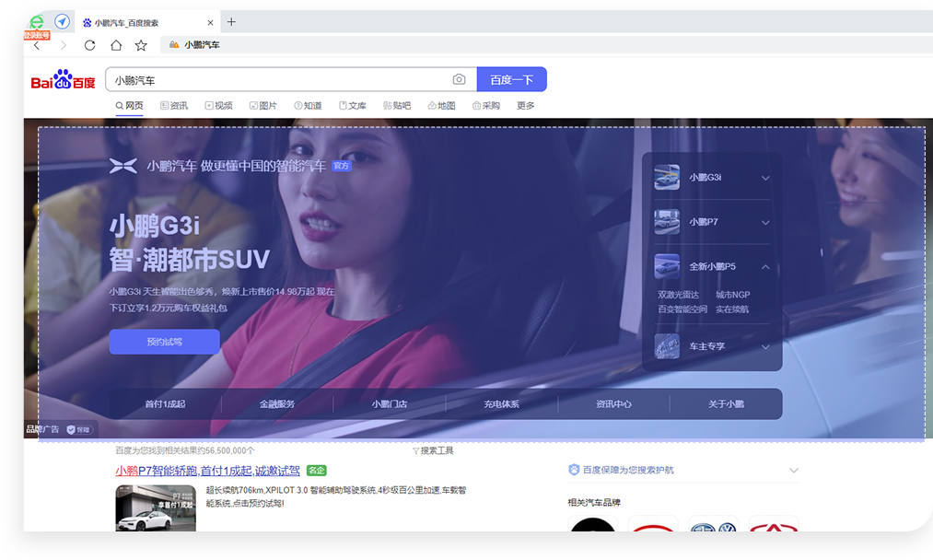
Task: Bookmark the page with the star icon
Action: pos(141,45)
